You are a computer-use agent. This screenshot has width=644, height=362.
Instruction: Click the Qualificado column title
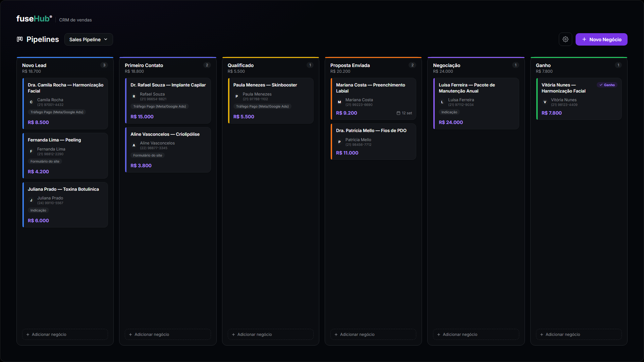(x=240, y=65)
